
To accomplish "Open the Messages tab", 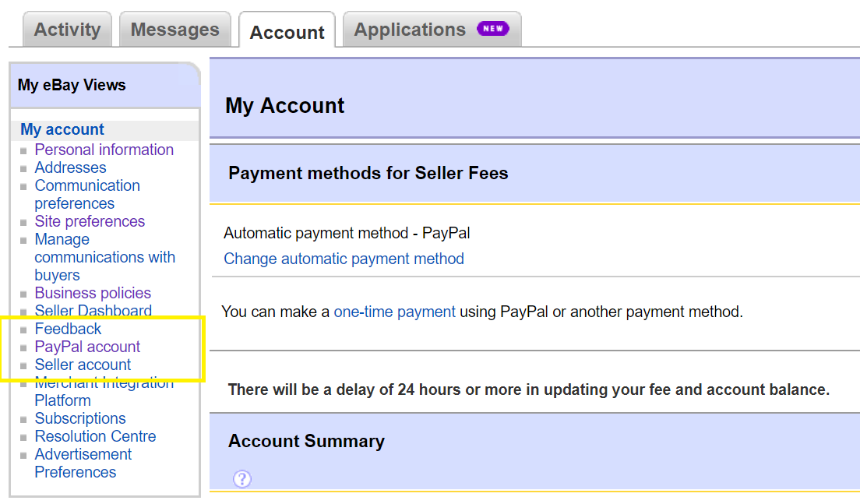I will (175, 30).
